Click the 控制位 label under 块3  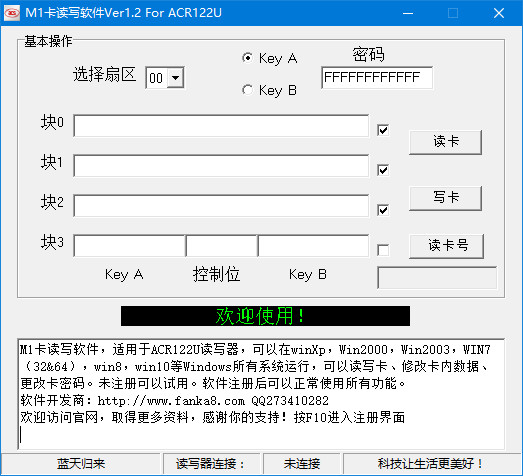tap(216, 275)
